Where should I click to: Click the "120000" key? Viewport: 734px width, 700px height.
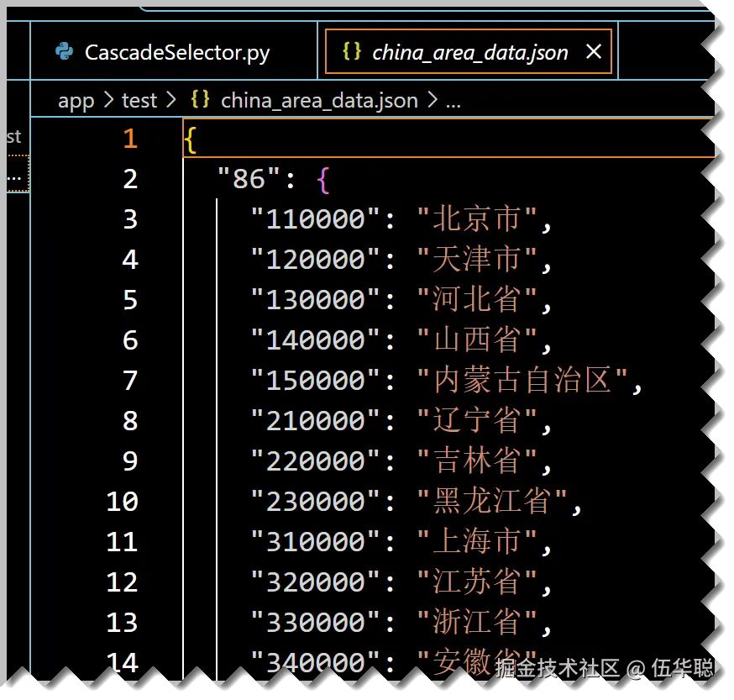315,259
